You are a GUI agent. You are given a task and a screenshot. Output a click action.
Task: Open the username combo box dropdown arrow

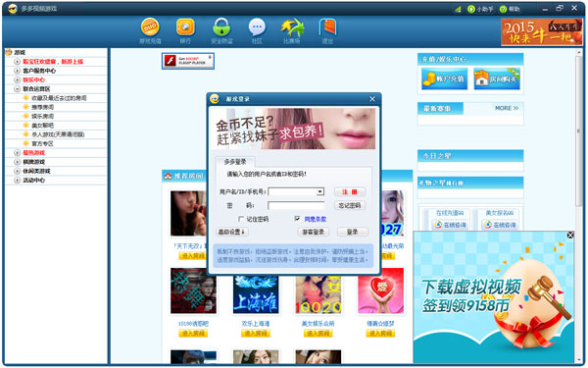pos(319,192)
